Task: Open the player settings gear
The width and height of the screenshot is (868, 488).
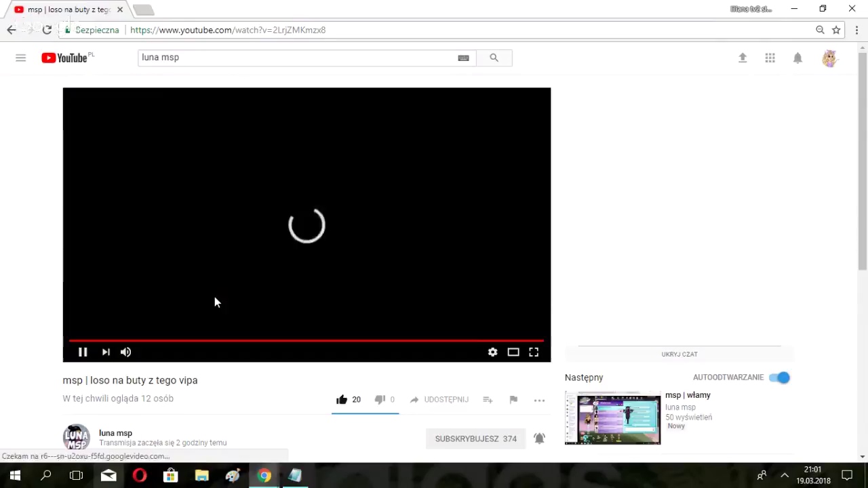Action: tap(493, 352)
